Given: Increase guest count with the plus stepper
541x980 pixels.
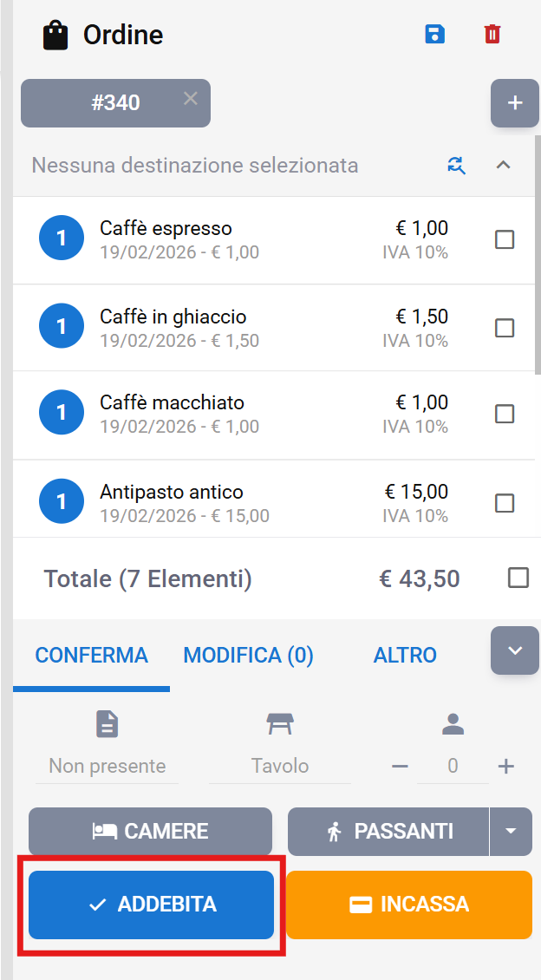Looking at the screenshot, I should click(x=506, y=767).
